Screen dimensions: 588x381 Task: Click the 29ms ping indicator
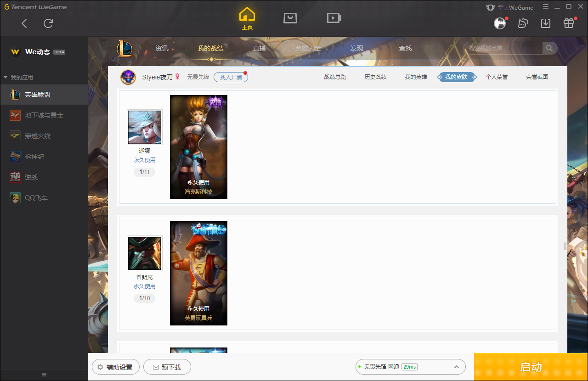409,367
